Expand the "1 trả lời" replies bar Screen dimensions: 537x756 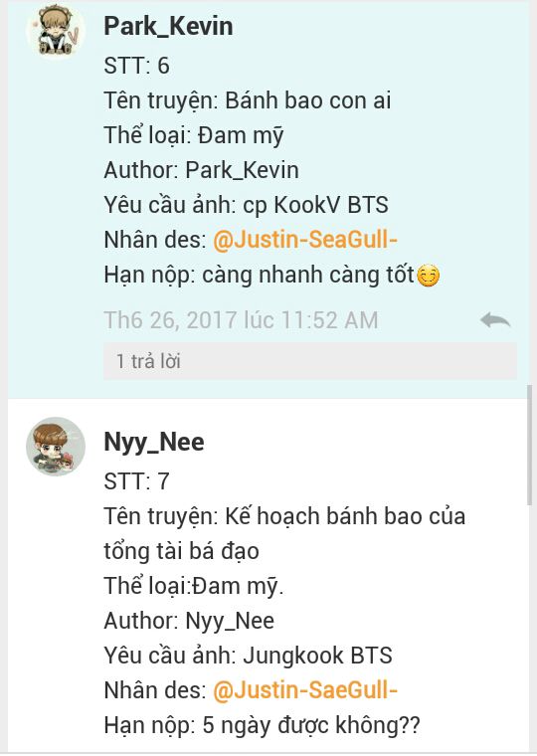[310, 361]
